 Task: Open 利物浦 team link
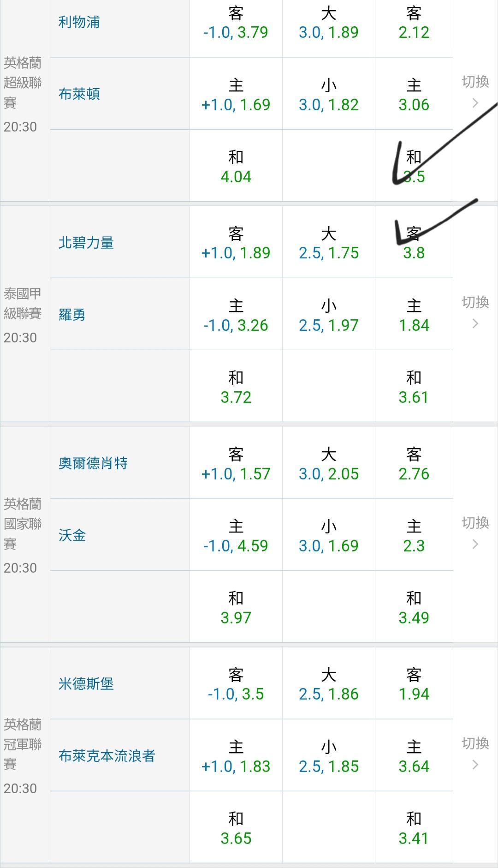click(79, 22)
